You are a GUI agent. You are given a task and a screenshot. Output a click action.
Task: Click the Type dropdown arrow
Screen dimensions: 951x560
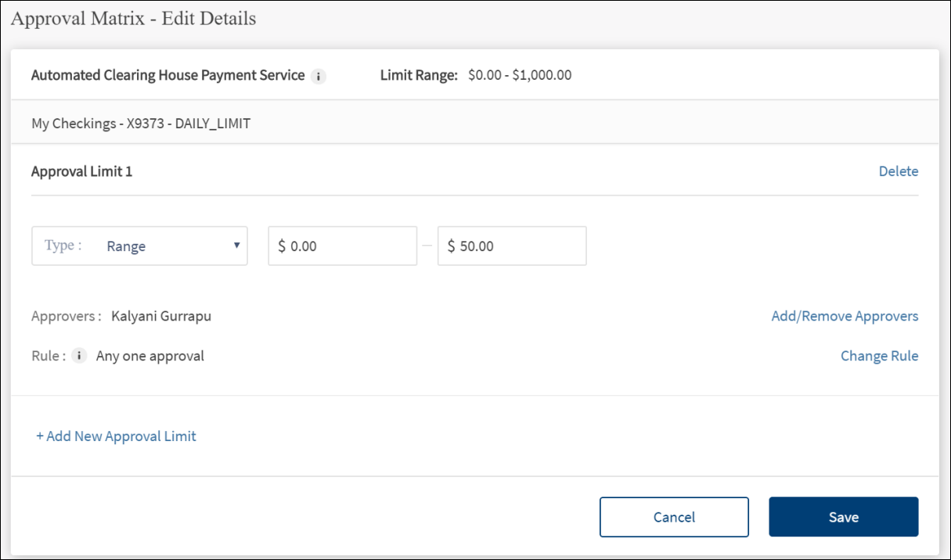[x=236, y=246]
